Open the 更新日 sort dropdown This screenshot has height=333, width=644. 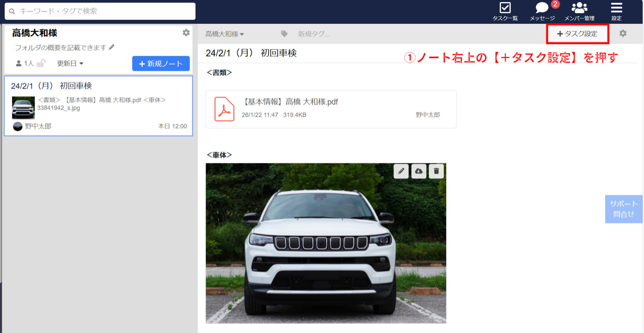click(x=70, y=63)
